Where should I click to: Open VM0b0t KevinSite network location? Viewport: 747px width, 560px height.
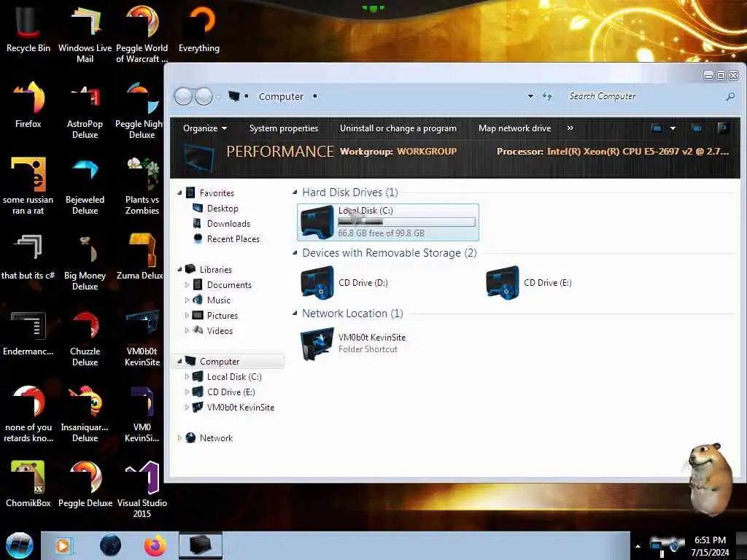click(353, 343)
